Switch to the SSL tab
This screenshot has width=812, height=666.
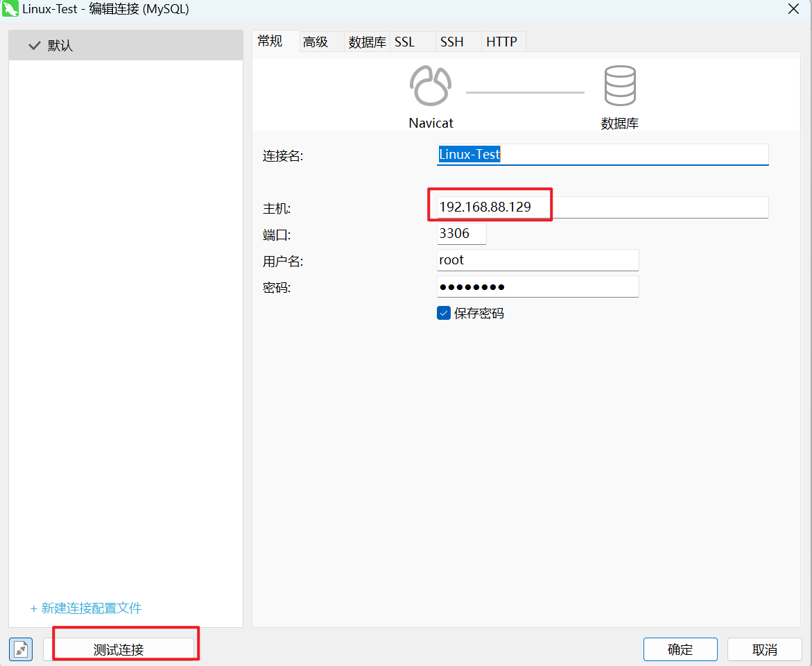404,42
